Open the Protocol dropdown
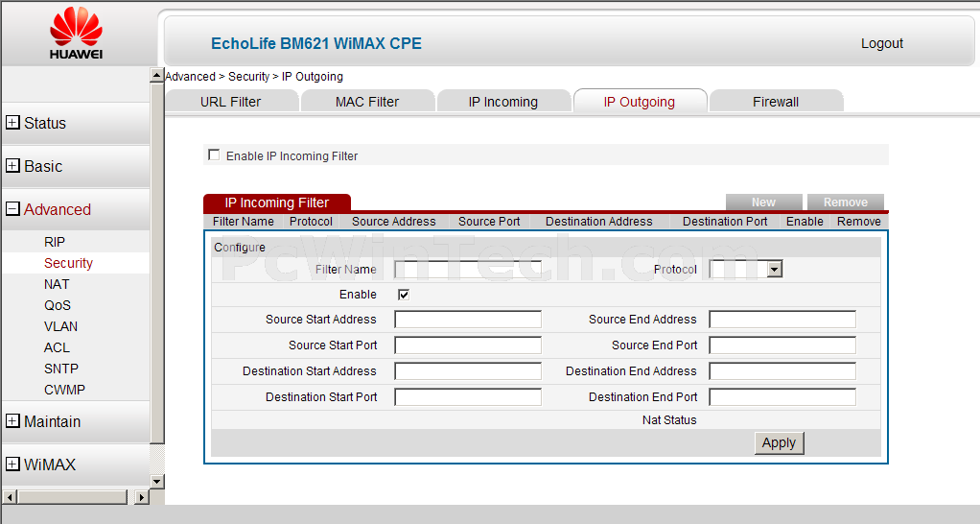Viewport: 980px width, 524px height. click(x=746, y=269)
